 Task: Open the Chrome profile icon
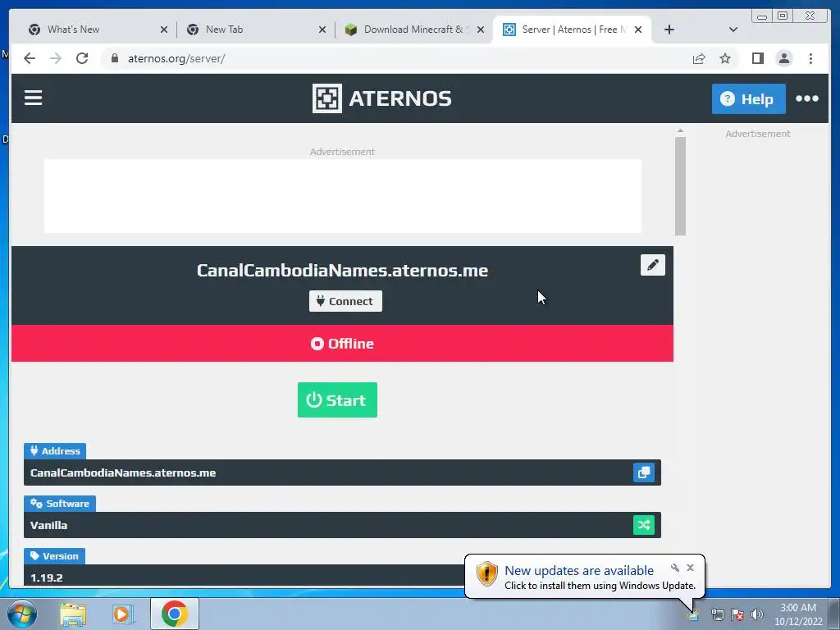(783, 58)
